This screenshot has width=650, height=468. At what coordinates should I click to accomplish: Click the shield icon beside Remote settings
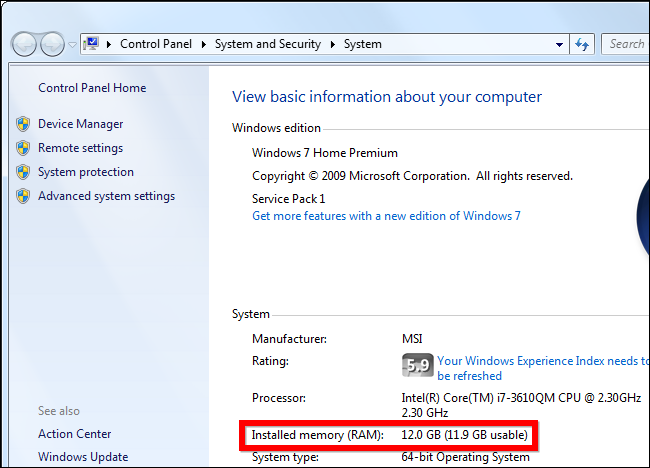23,148
